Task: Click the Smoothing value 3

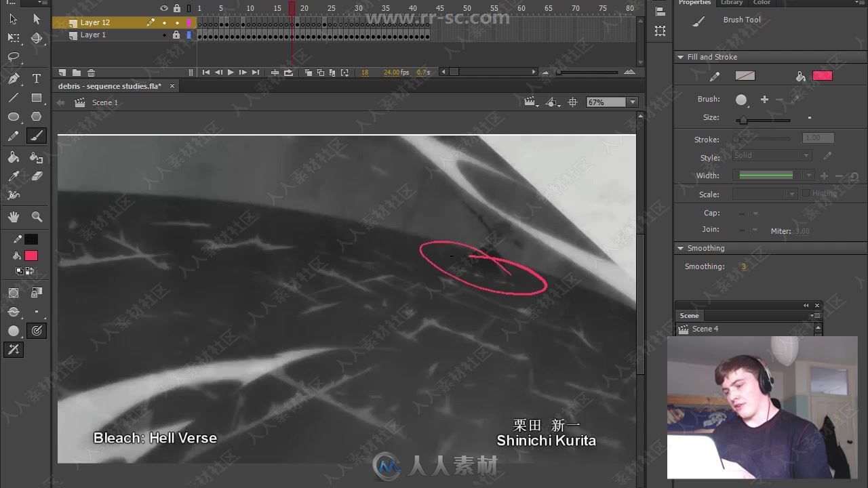Action: click(744, 266)
